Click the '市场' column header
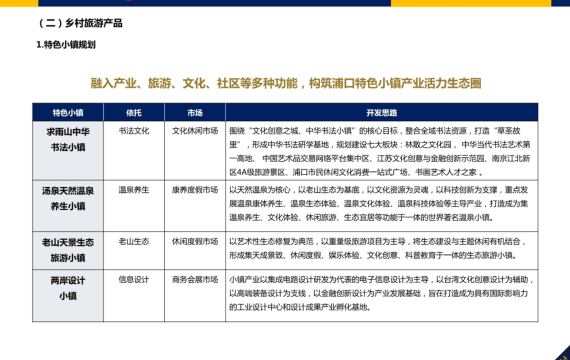 (195, 112)
